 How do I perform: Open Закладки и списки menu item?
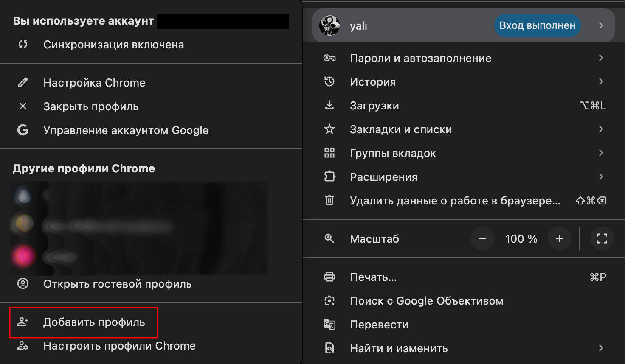(464, 129)
